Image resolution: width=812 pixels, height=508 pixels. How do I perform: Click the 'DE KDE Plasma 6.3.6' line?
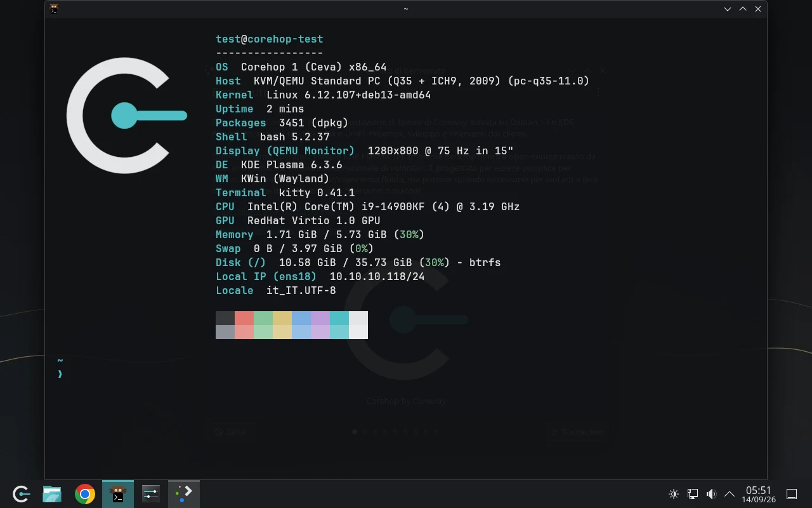pos(279,165)
